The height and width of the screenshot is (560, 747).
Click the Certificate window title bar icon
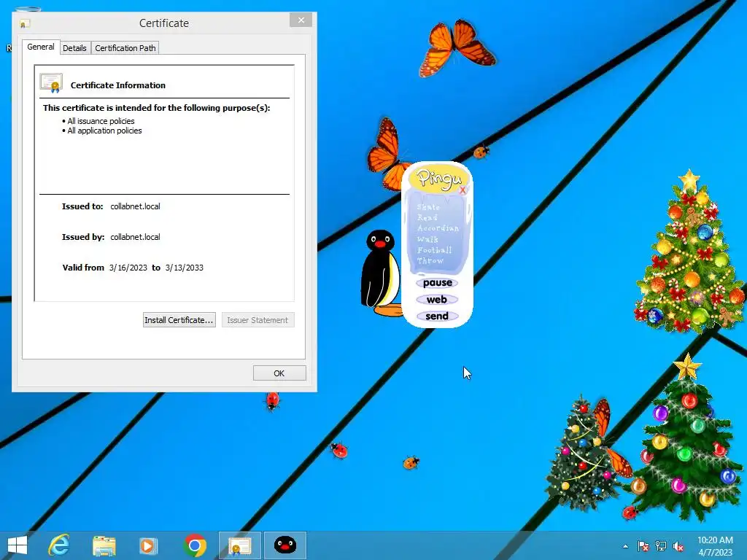24,23
